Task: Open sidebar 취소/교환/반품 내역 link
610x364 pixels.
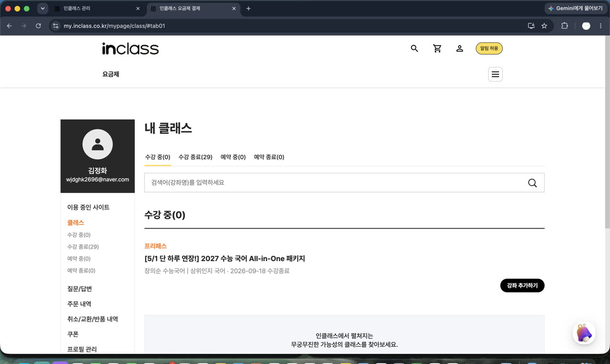Action: tap(92, 319)
